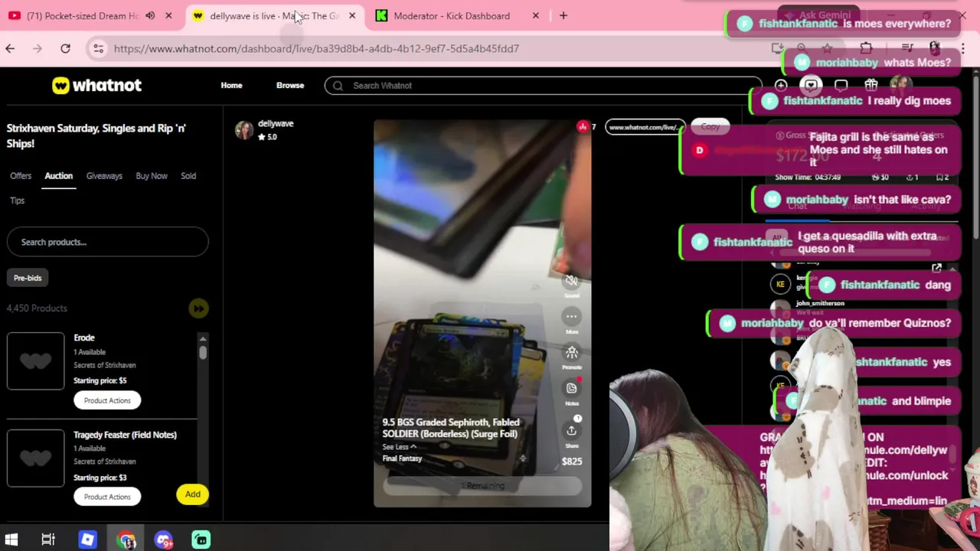Click the Whatnot logo
The height and width of the screenshot is (551, 980).
[x=96, y=86]
